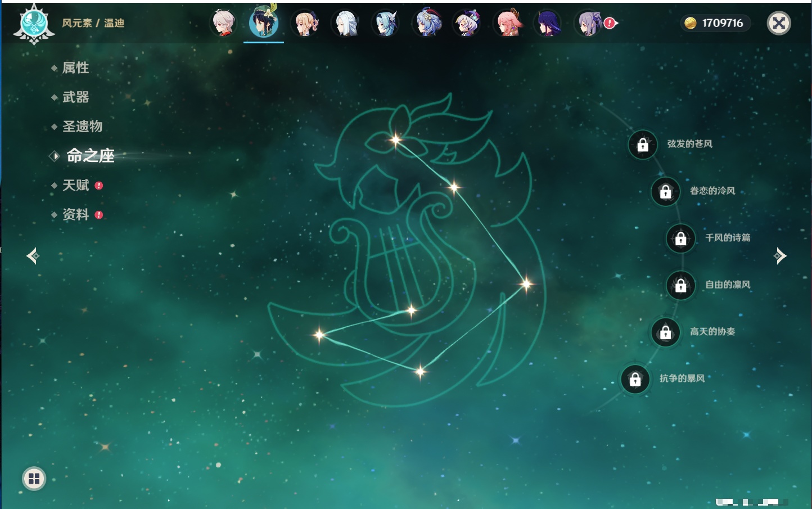This screenshot has height=509, width=812.
Task: Select Ganyu's portrait with red horns
Action: tap(428, 23)
